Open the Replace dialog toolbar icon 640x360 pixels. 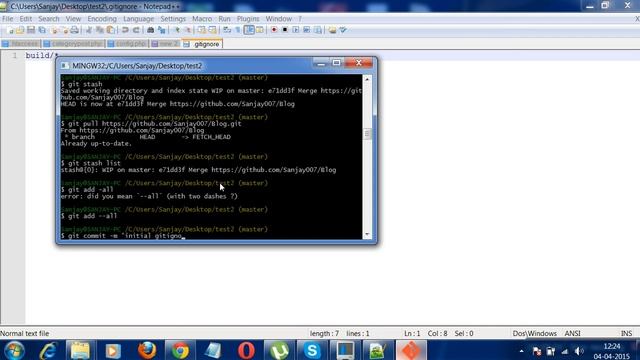tap(162, 30)
